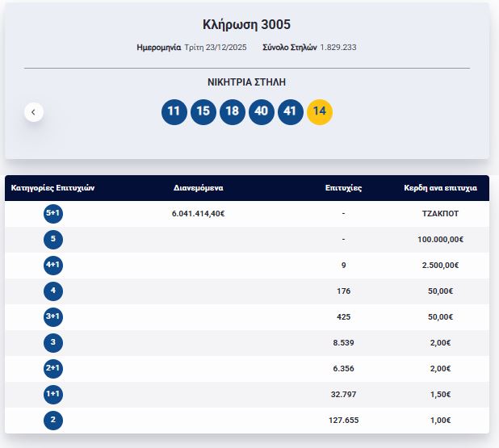Click the 3+1 category badge

[53, 317]
